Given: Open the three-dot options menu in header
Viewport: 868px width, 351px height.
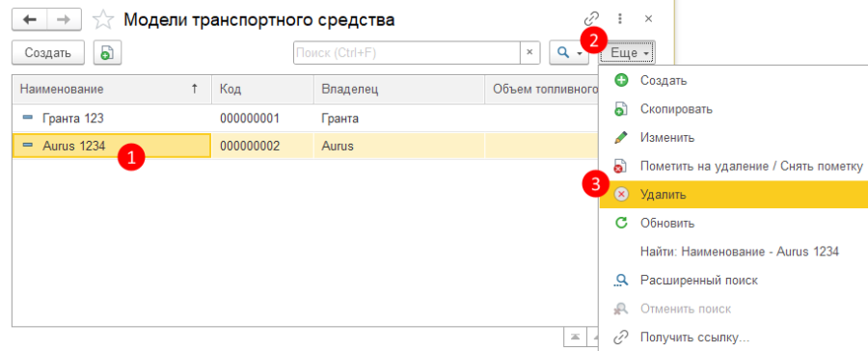Looking at the screenshot, I should click(620, 19).
